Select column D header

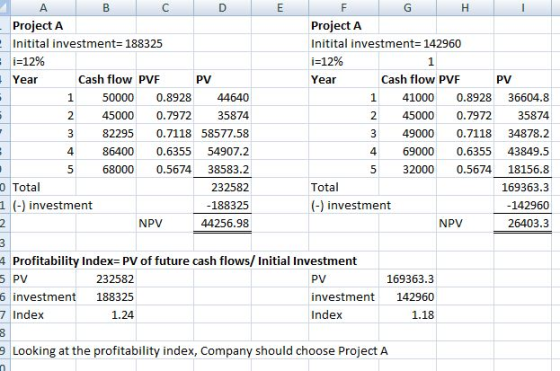(222, 7)
